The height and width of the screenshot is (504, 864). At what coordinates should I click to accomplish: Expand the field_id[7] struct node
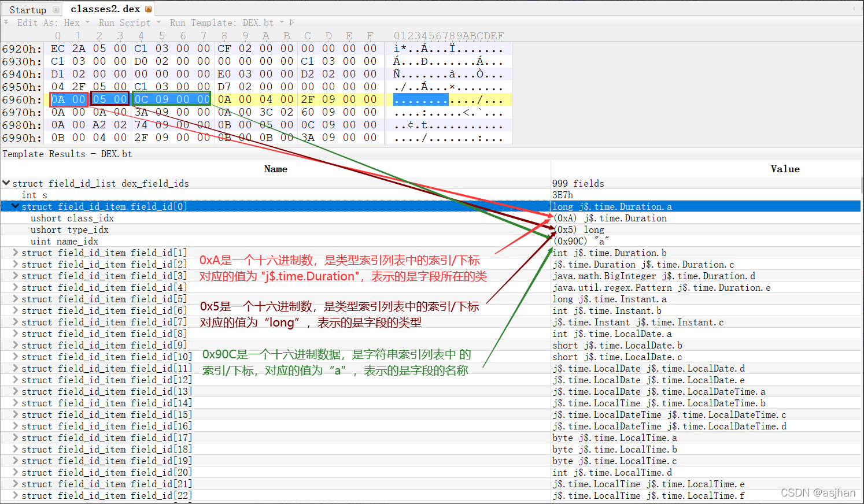pyautogui.click(x=16, y=322)
